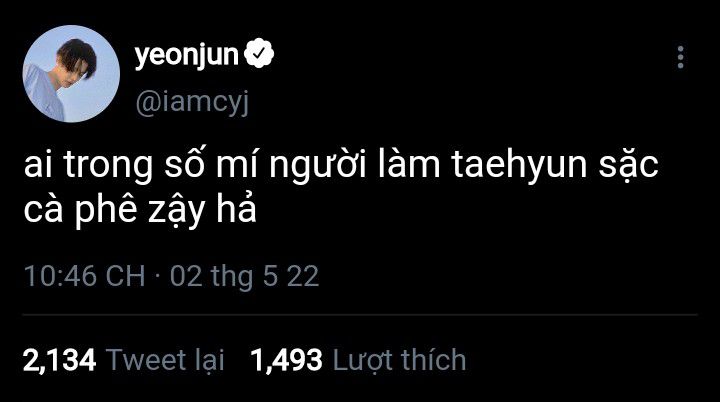
Task: Click the 2,134 retweet count number
Action: tap(58, 359)
